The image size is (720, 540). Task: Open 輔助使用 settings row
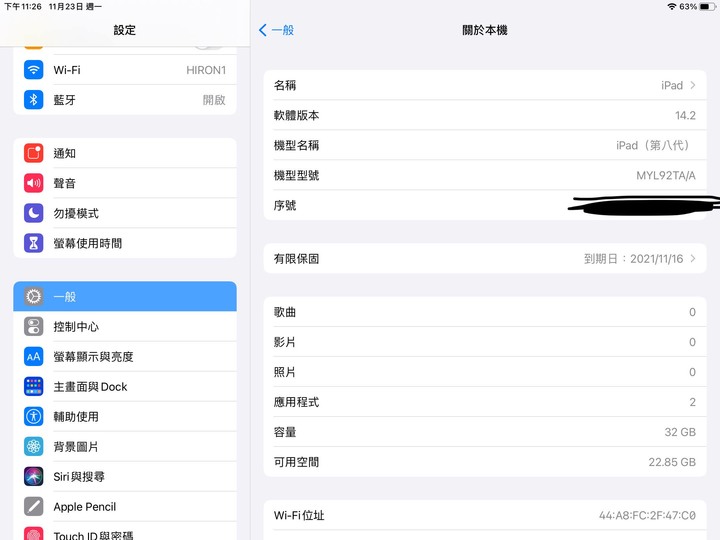coord(125,416)
